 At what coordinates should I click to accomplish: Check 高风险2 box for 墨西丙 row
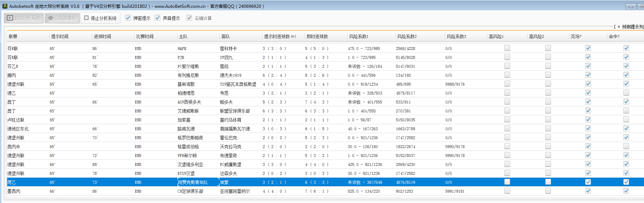coord(548,191)
